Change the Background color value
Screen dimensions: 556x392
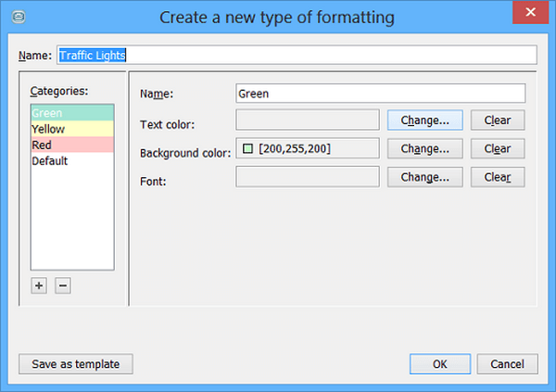(424, 149)
